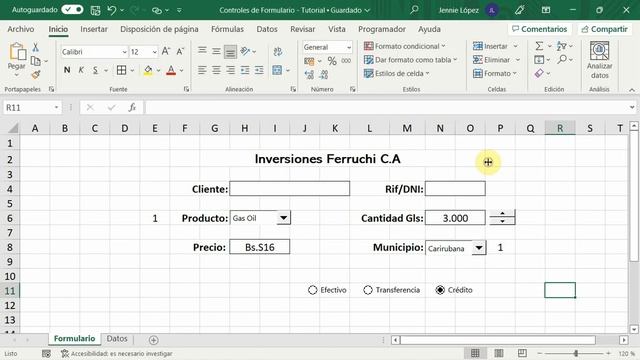The image size is (640, 360).
Task: Switch to the Insertar tab
Action: click(x=94, y=29)
